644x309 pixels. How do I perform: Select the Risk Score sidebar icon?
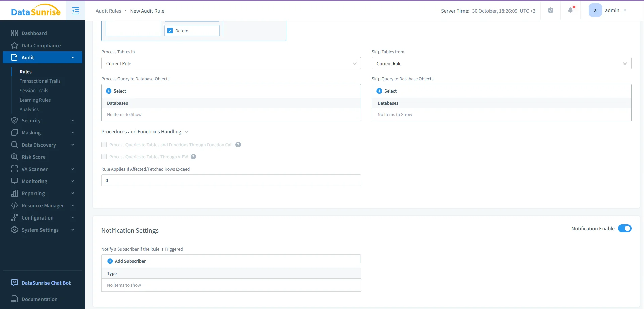(x=14, y=157)
